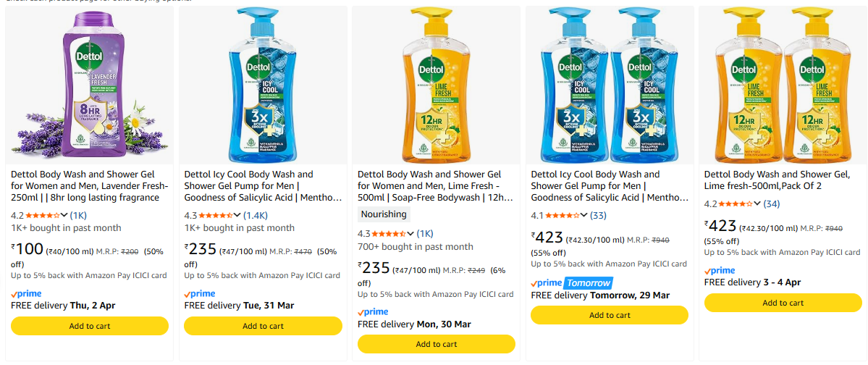Add Lime Fresh Pack of 2 to cart
The width and height of the screenshot is (868, 365).
click(x=783, y=303)
